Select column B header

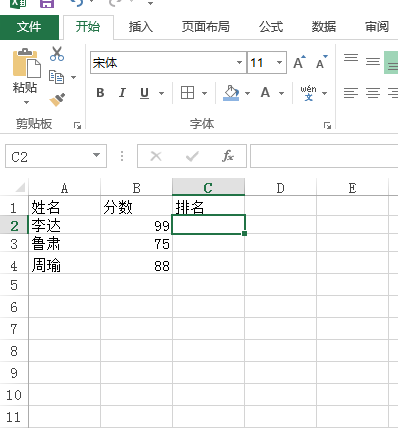(x=136, y=188)
